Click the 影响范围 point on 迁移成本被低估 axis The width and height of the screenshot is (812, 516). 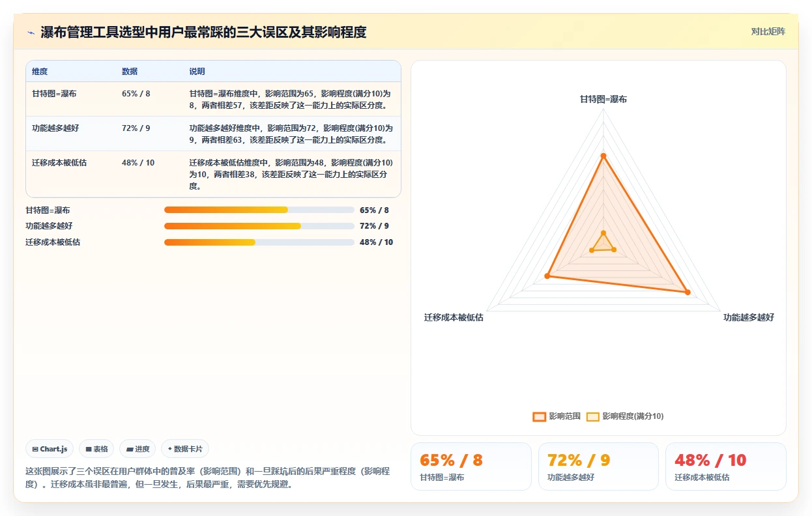coord(547,276)
